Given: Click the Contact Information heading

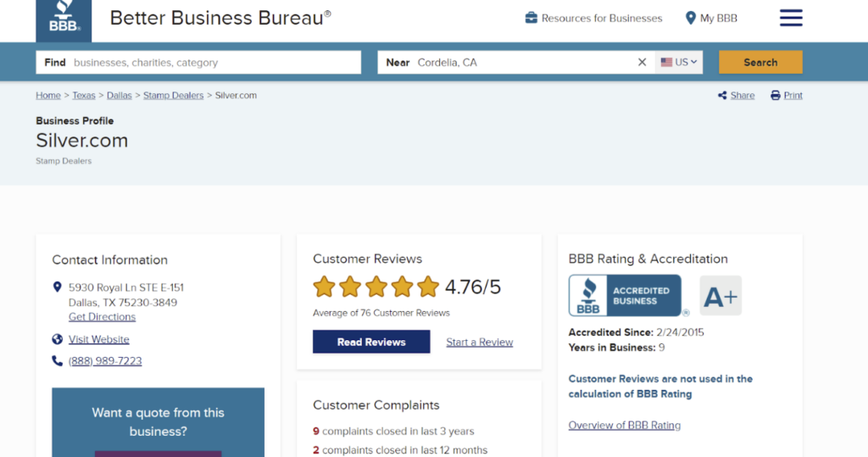Looking at the screenshot, I should pyautogui.click(x=109, y=259).
